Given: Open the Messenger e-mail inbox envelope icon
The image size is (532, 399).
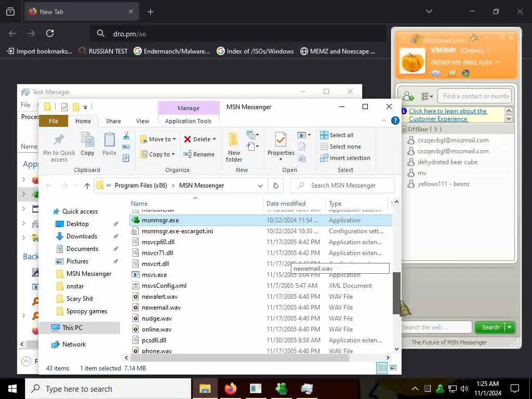Looking at the screenshot, I should (x=436, y=73).
